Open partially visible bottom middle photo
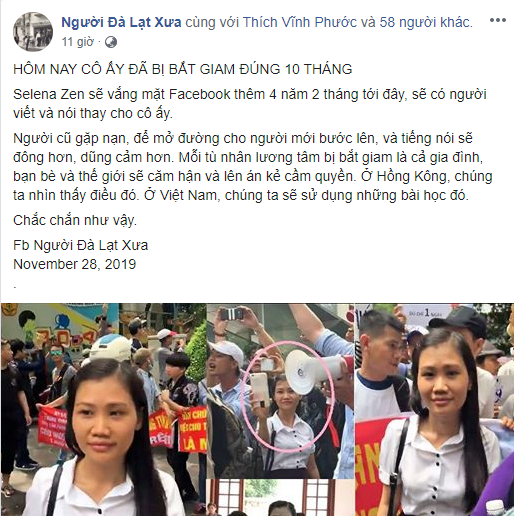 [280, 498]
